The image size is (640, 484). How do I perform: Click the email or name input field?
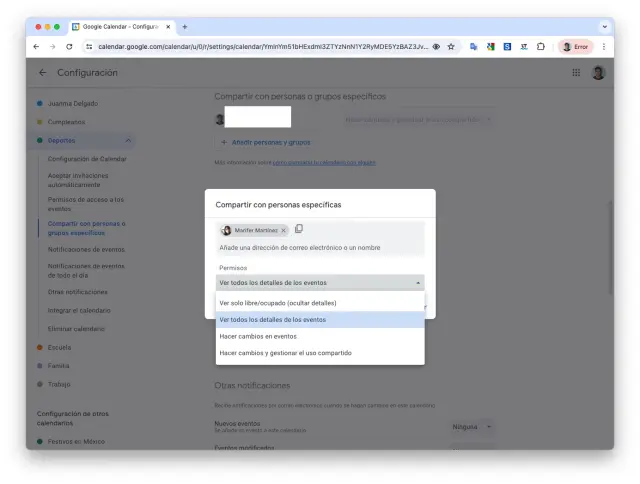(318, 247)
